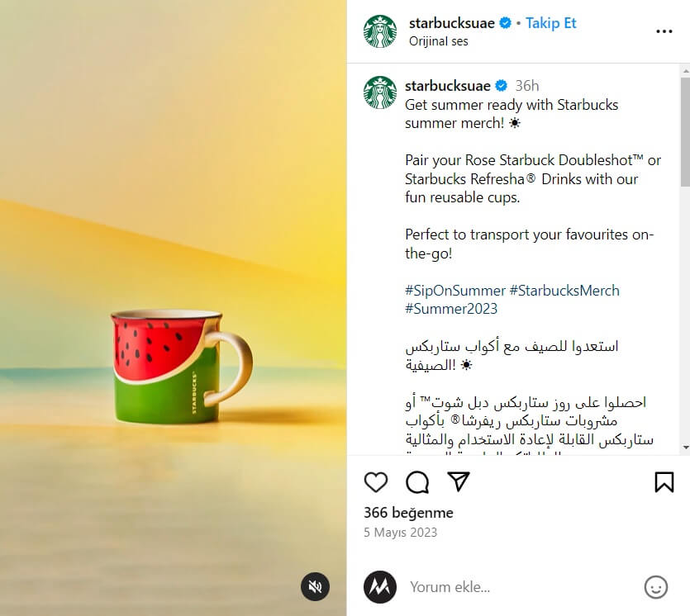Viewport: 690px width, 616px height.
Task: Save post with bookmark icon
Action: point(664,482)
